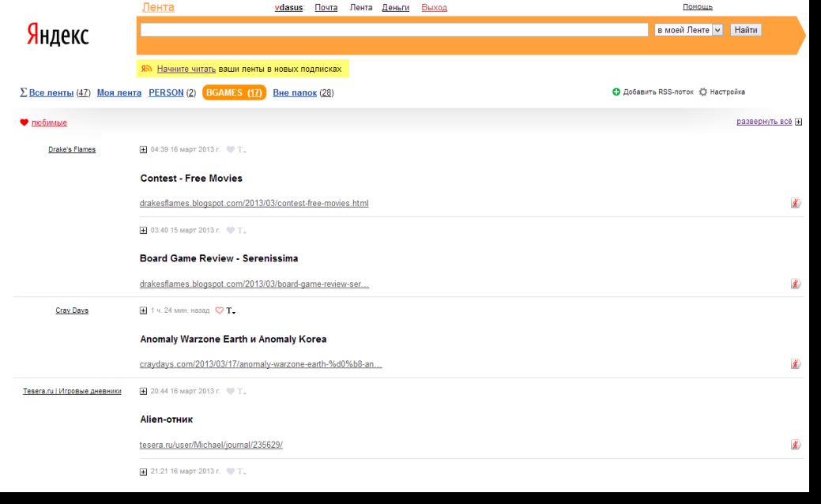Expand the 1 ч. 24 мин. назад post
Viewport: 821px width, 504px height.
[144, 310]
